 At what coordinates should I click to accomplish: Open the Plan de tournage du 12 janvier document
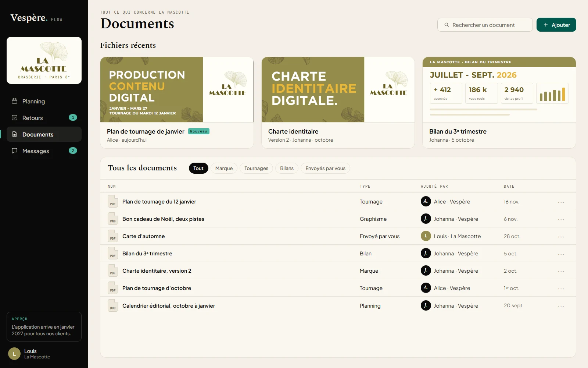pos(159,202)
